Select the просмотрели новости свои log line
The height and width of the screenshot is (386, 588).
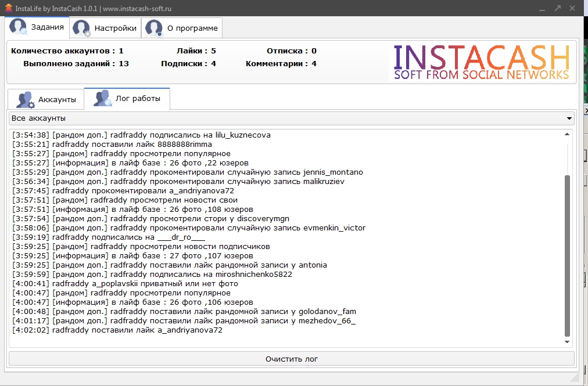click(x=125, y=200)
